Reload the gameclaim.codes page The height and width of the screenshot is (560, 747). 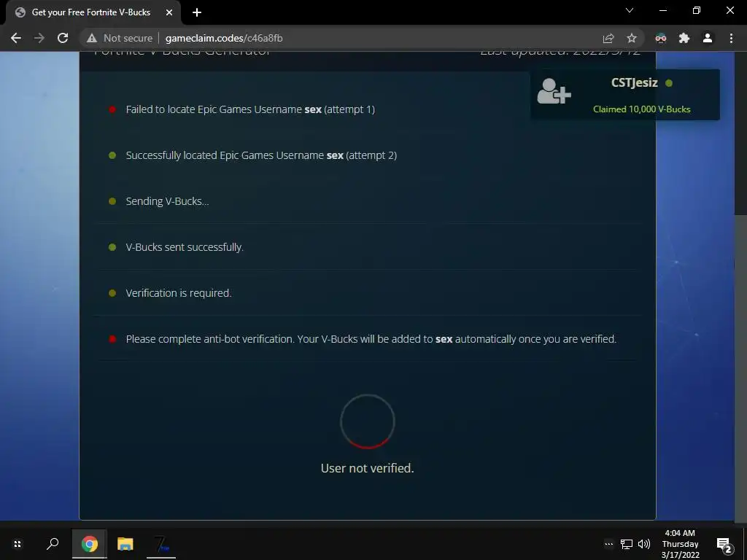pyautogui.click(x=63, y=38)
